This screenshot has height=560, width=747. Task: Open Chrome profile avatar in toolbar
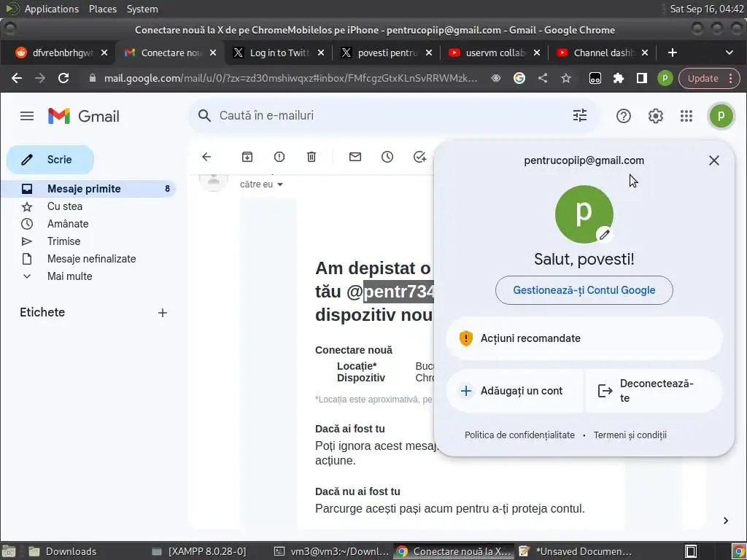coord(665,78)
